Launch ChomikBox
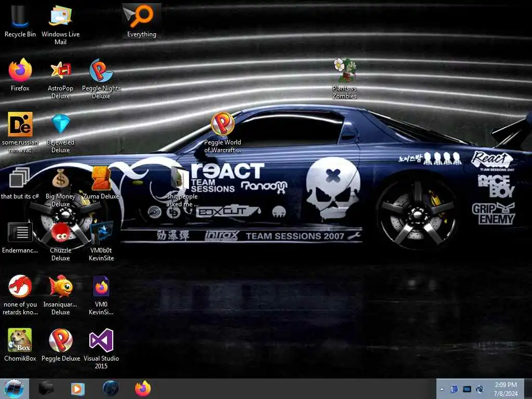 (x=20, y=345)
